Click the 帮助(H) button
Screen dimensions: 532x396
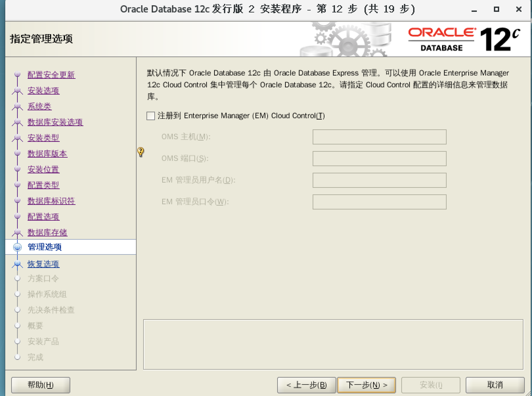(40, 385)
